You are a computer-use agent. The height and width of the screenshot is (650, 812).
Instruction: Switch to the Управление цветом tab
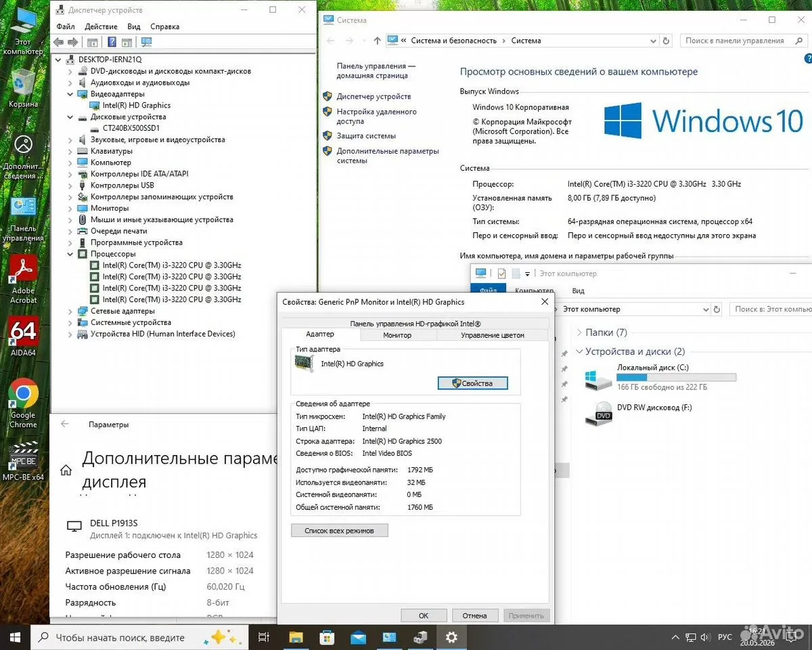click(493, 335)
